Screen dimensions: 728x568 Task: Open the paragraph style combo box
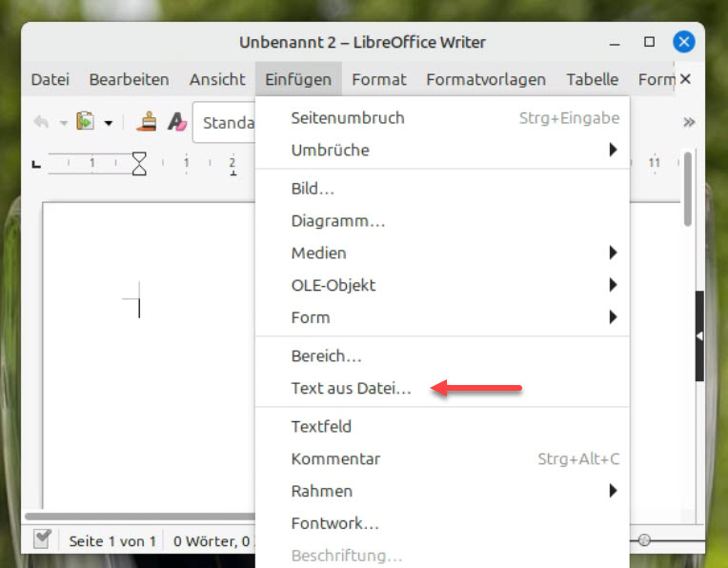(x=227, y=123)
